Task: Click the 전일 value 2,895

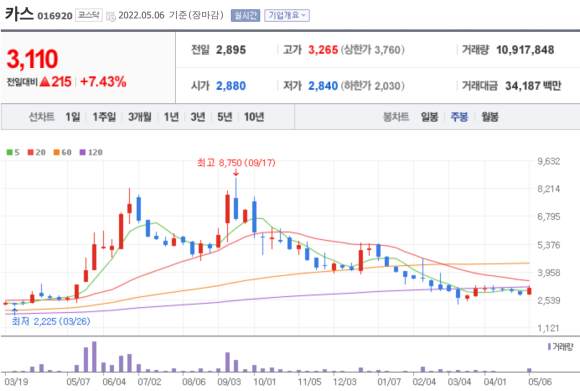Action: (x=231, y=50)
